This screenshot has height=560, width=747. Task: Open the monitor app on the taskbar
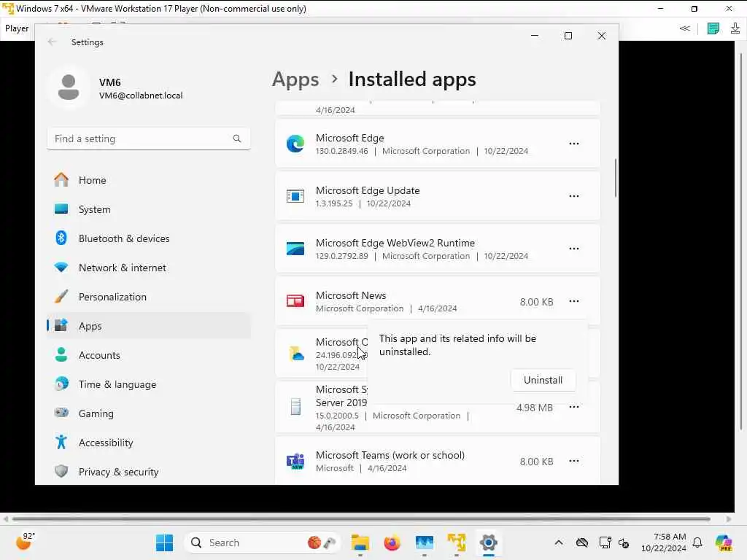pyautogui.click(x=424, y=542)
